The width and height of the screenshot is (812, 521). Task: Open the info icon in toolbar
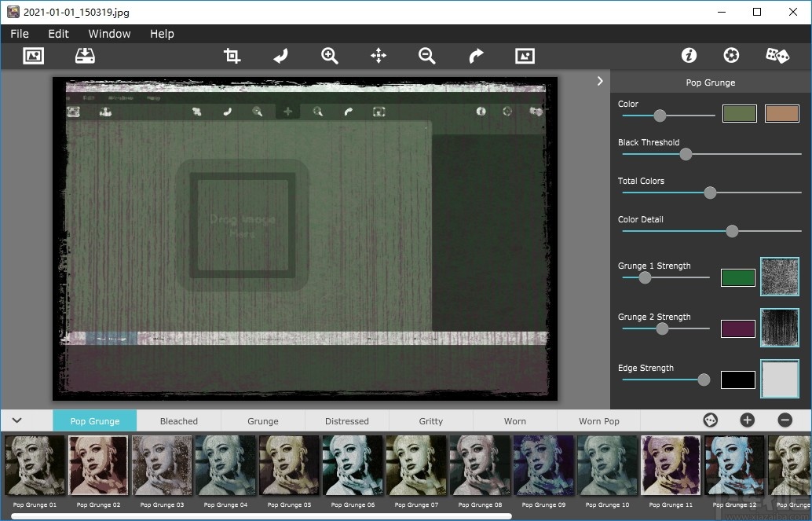[x=689, y=56]
